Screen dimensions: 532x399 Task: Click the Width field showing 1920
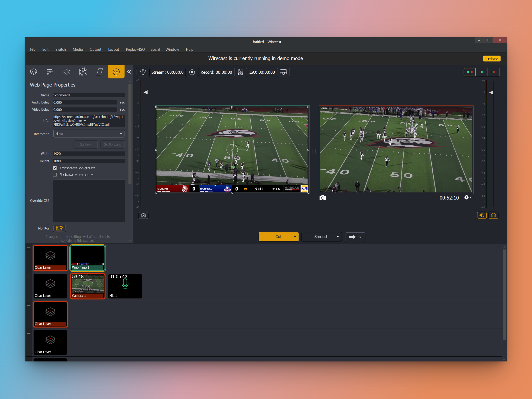tap(89, 154)
